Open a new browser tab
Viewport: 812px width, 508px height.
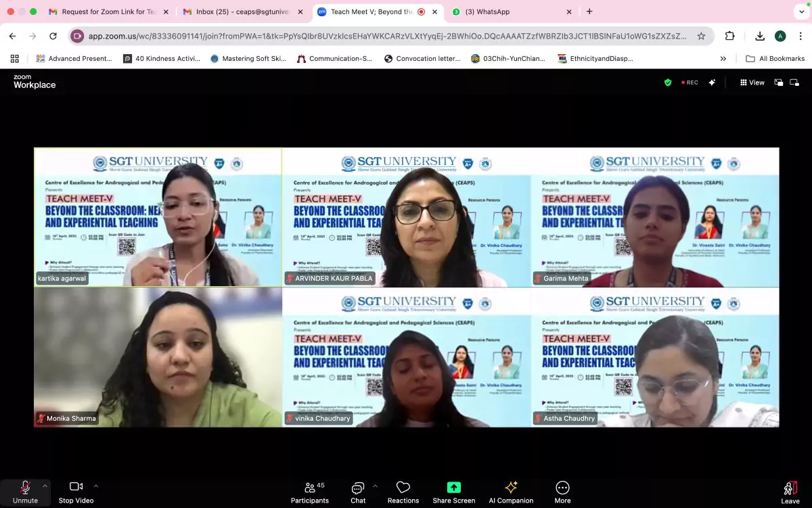click(589, 11)
